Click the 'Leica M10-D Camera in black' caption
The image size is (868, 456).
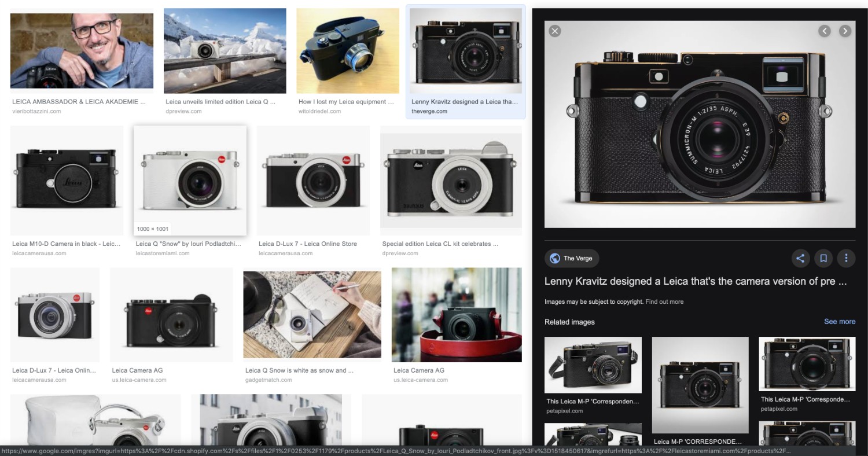(x=67, y=244)
